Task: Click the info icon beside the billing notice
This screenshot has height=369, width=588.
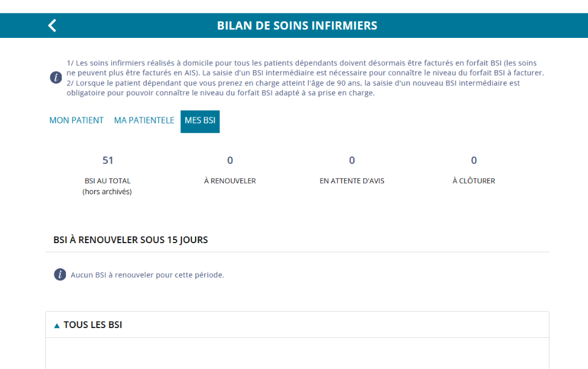Action: pos(56,78)
